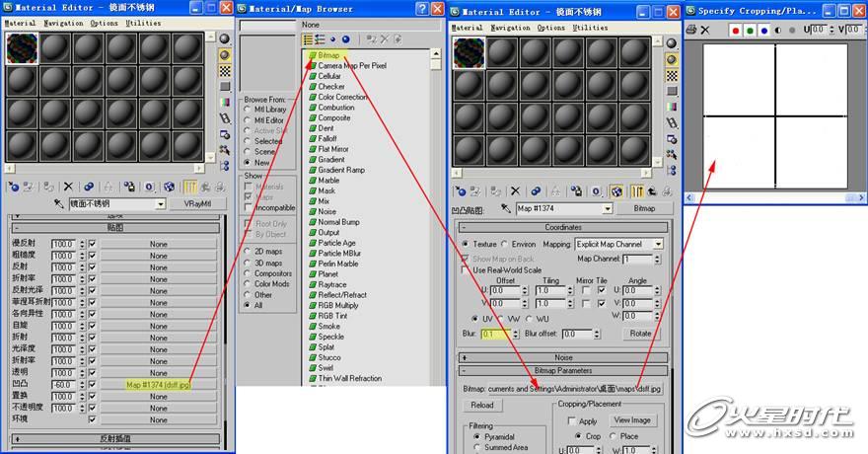Viewport: 868px width, 454px height.
Task: Pick map eyedropper next to Map #1374
Action: [x=506, y=208]
